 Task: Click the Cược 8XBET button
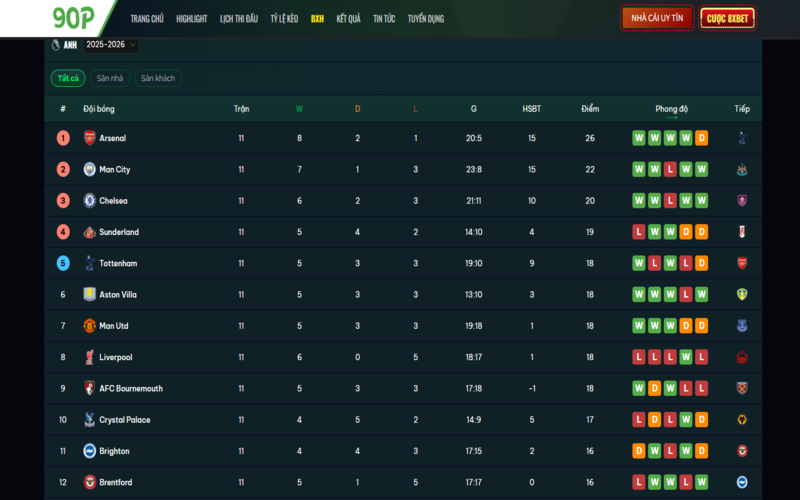pos(727,18)
